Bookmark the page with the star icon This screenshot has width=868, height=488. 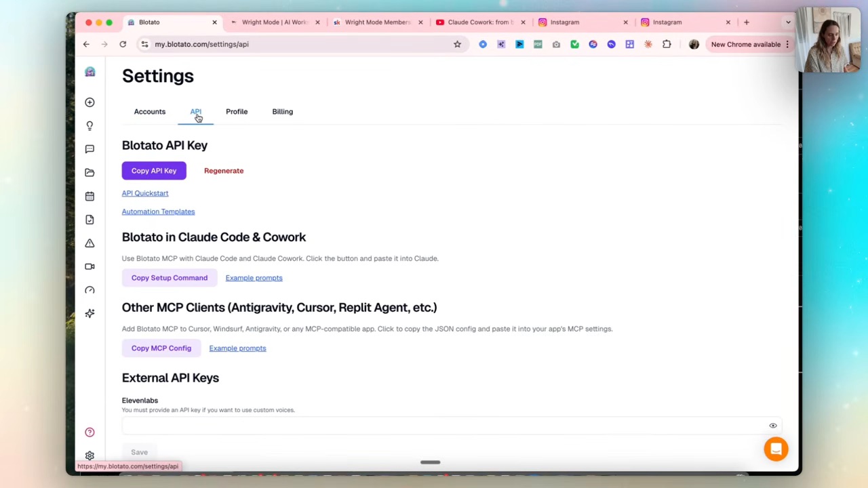457,44
